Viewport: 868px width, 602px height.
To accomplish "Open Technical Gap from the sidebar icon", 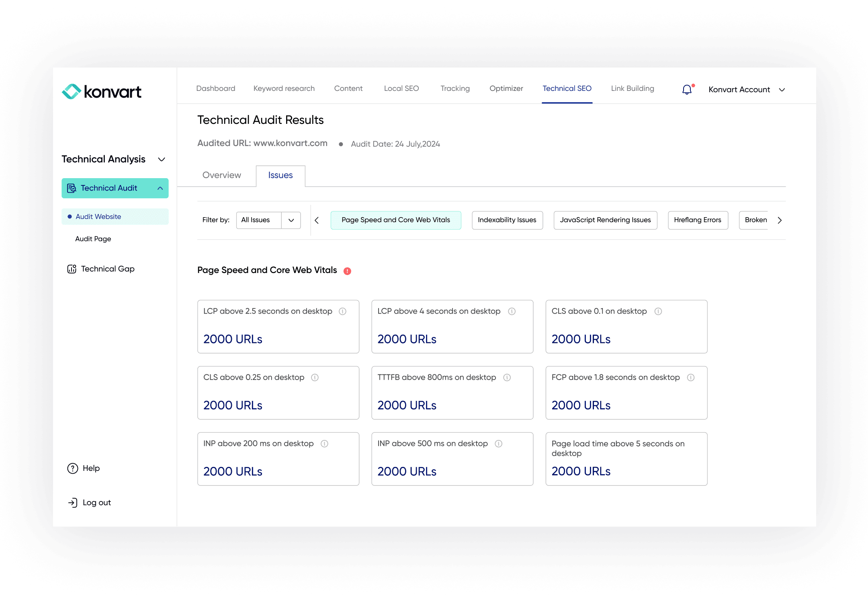I will pos(72,269).
